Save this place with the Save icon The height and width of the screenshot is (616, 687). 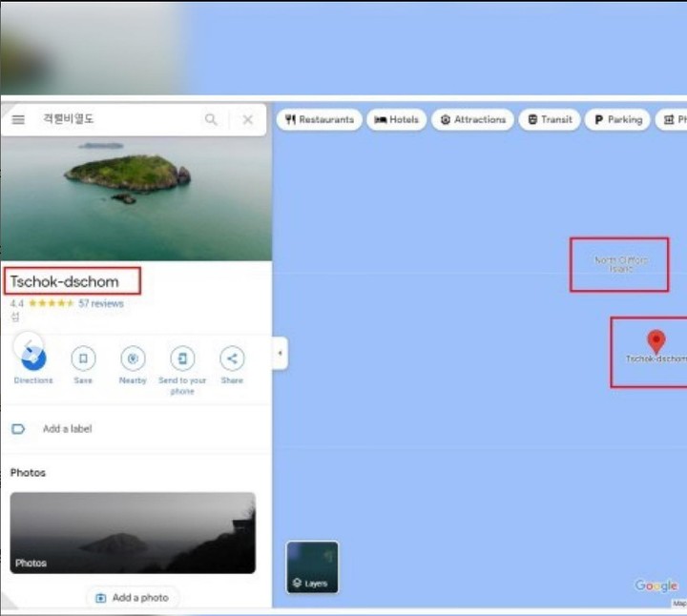(83, 359)
